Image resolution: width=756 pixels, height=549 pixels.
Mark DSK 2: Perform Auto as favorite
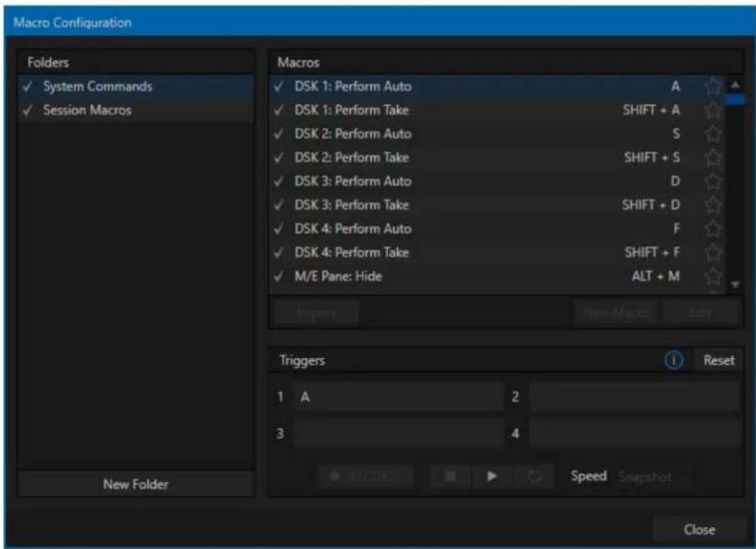tap(713, 133)
